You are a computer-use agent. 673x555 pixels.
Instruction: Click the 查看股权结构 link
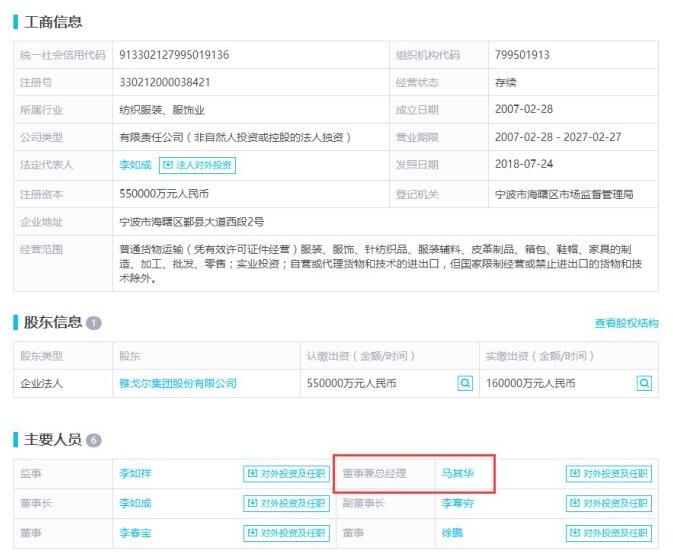(626, 323)
